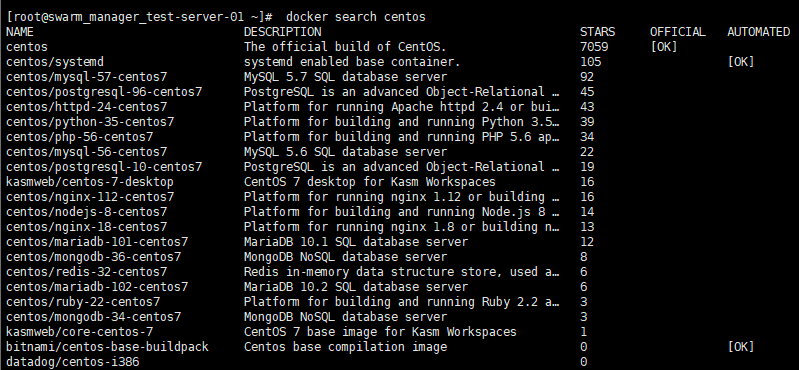This screenshot has height=370, width=799.
Task: Click centos/nginx-112-centos7 image name
Action: click(x=90, y=197)
